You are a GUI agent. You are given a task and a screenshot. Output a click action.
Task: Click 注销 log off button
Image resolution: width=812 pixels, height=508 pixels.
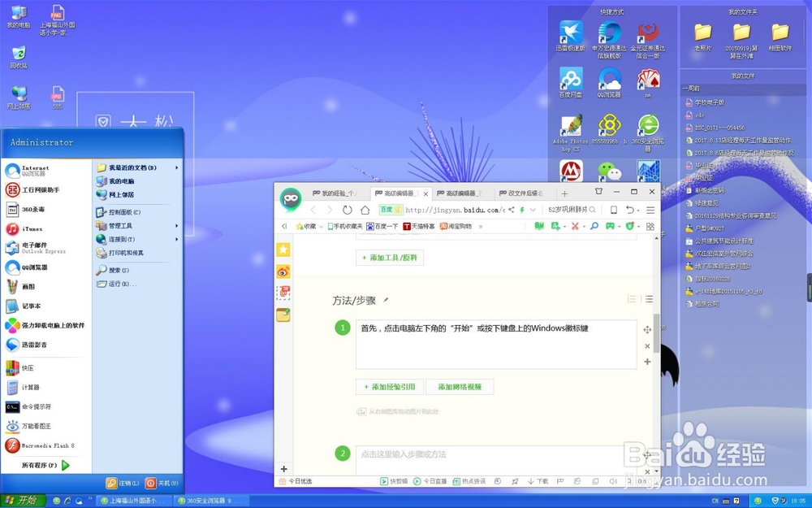tap(123, 483)
